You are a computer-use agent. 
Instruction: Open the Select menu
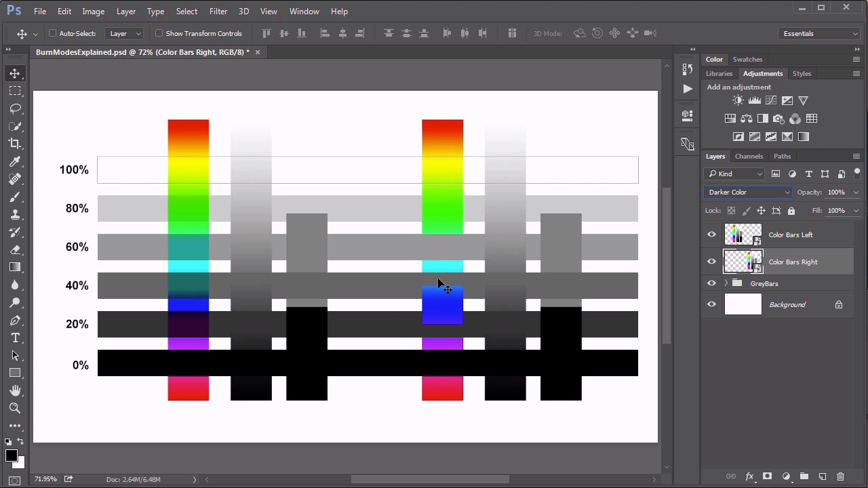pyautogui.click(x=186, y=12)
